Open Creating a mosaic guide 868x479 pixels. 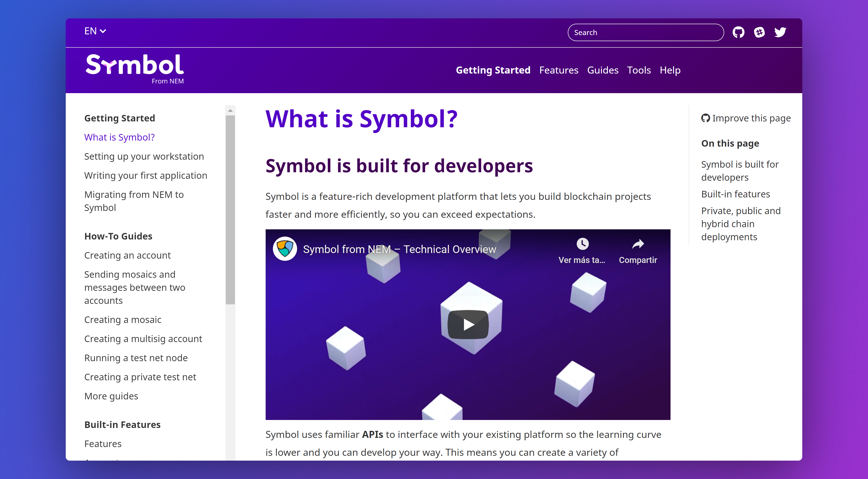pyautogui.click(x=123, y=319)
